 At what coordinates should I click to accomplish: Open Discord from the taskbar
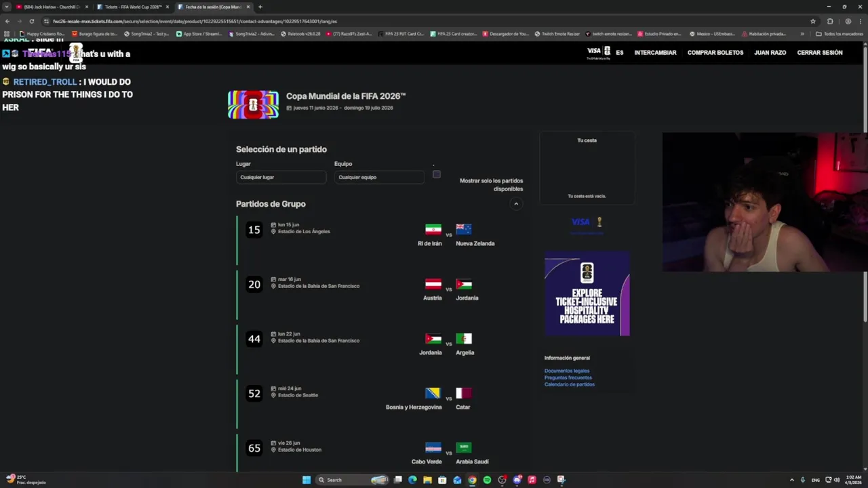(x=517, y=480)
